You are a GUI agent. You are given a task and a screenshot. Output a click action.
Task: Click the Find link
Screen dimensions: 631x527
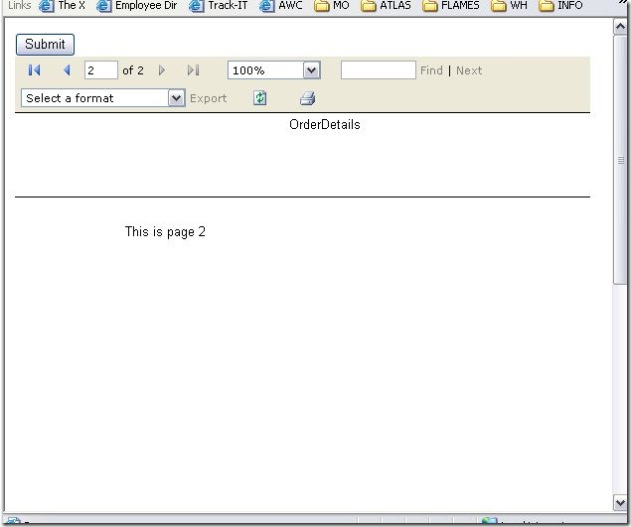[x=431, y=70]
